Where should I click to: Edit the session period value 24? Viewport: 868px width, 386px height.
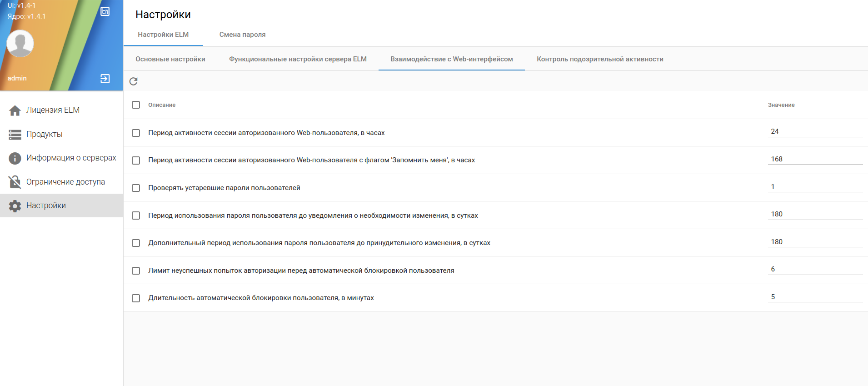(815, 131)
